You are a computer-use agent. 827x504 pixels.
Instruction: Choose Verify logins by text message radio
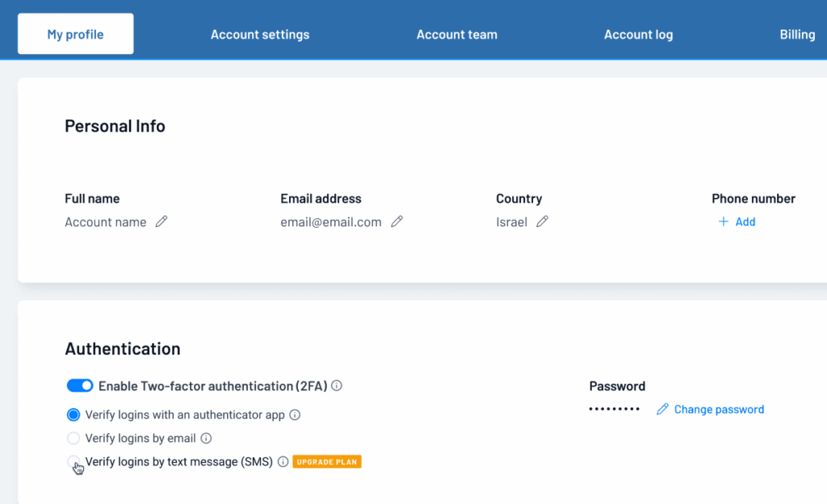73,461
